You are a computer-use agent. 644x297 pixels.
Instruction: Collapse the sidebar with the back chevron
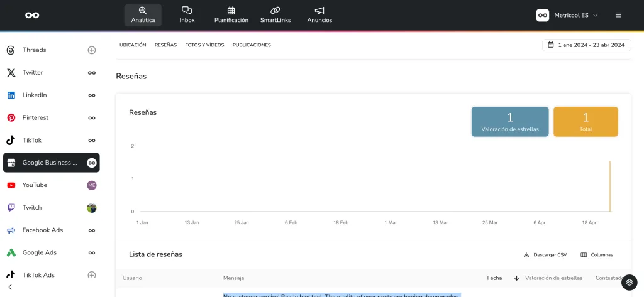point(10,287)
